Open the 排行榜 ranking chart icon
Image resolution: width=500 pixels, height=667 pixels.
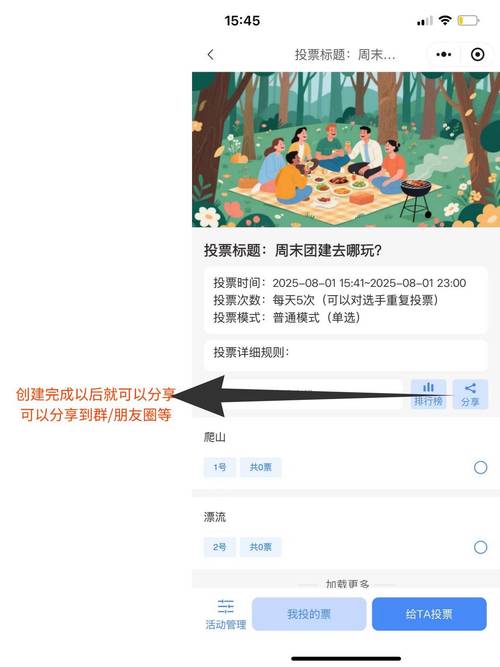point(428,394)
